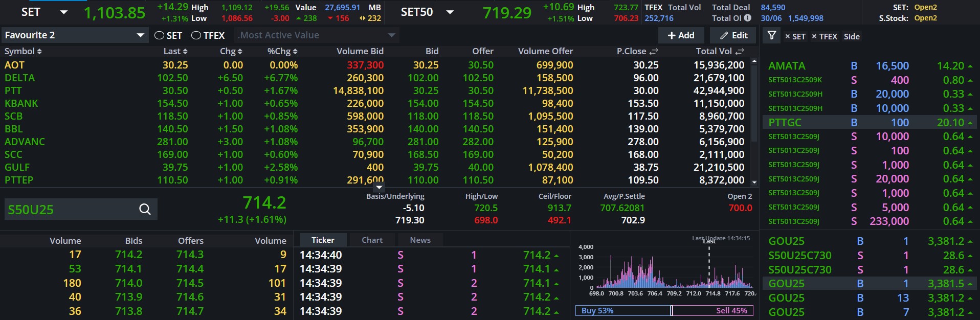Expand the watchlist using the chevron below it
The height and width of the screenshot is (320, 980).
[x=379, y=188]
